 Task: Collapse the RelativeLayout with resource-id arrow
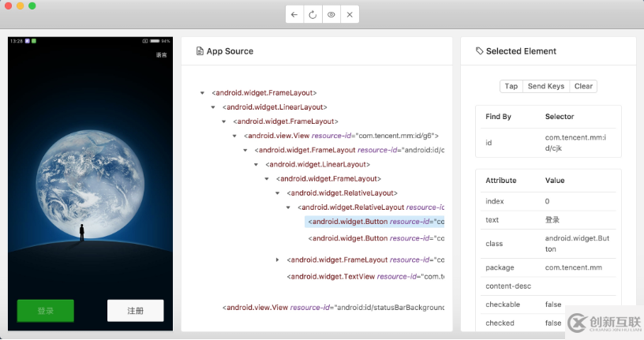click(288, 207)
